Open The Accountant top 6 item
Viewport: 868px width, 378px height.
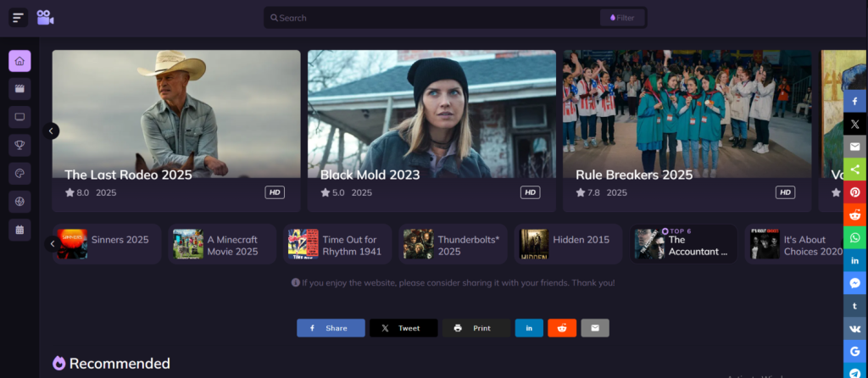click(x=684, y=244)
